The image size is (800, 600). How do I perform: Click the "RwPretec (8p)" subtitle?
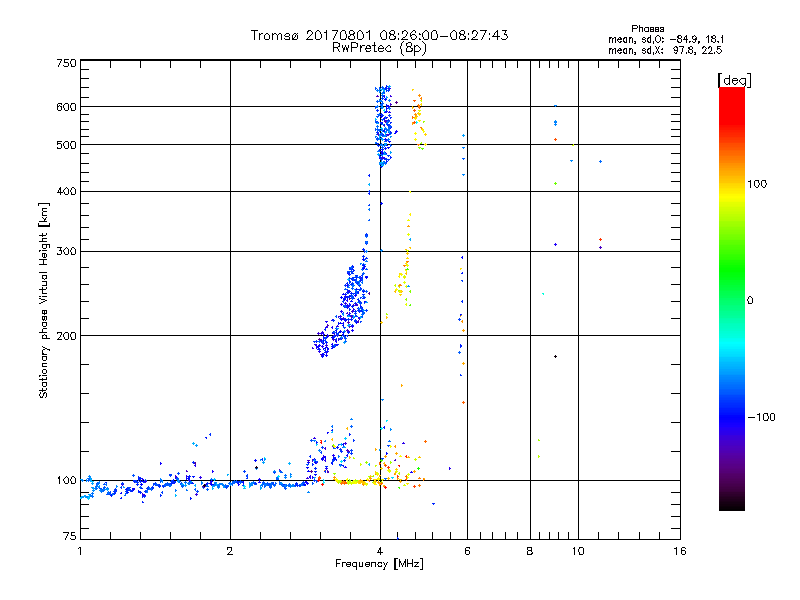(x=379, y=48)
